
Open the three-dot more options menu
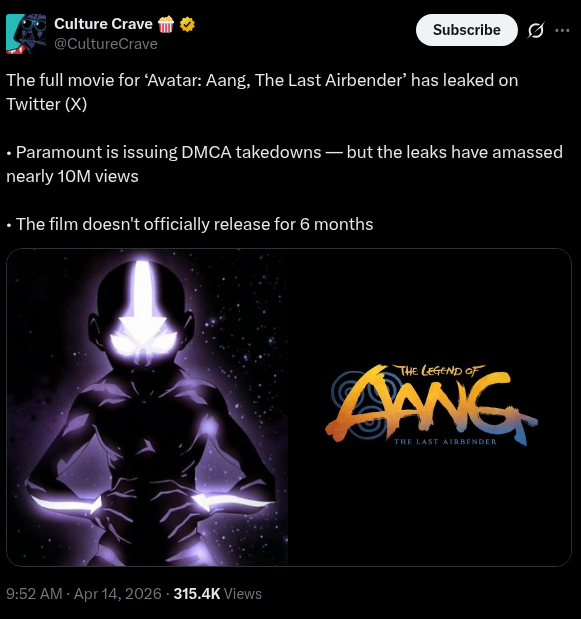point(562,30)
